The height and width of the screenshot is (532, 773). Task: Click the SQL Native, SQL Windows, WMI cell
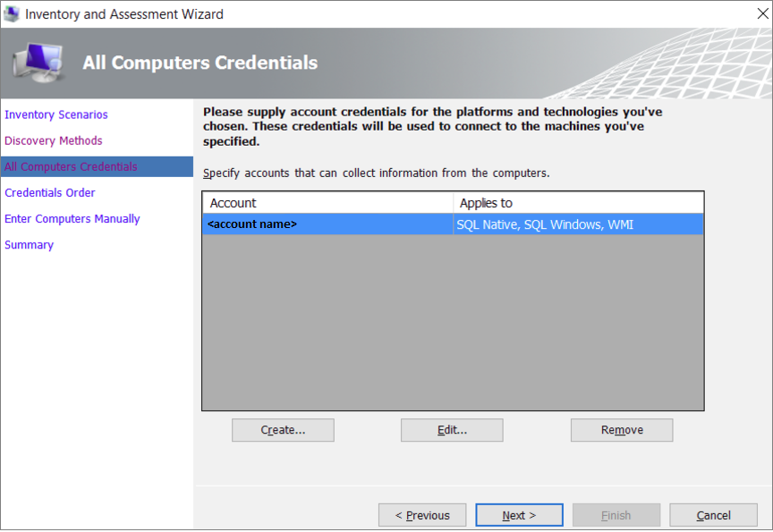pyautogui.click(x=545, y=224)
